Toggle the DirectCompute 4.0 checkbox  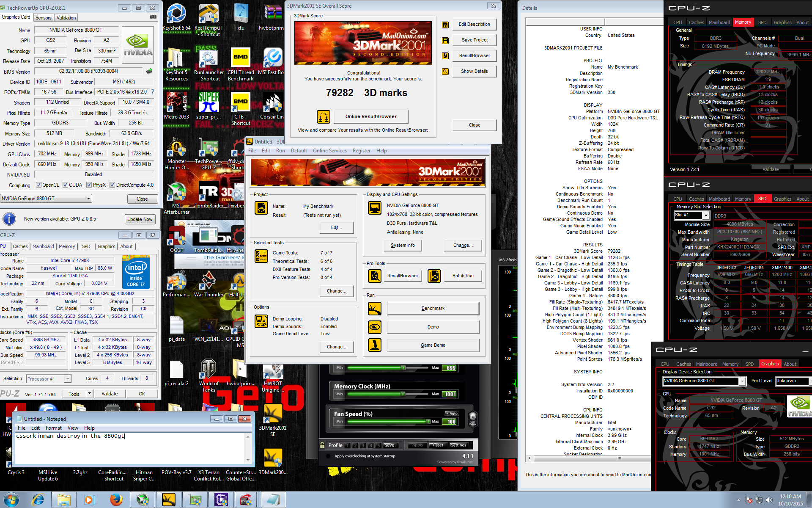(112, 185)
